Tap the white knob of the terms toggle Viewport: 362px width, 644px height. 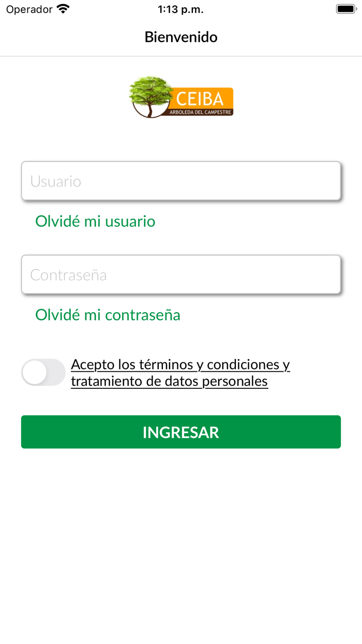(x=35, y=372)
